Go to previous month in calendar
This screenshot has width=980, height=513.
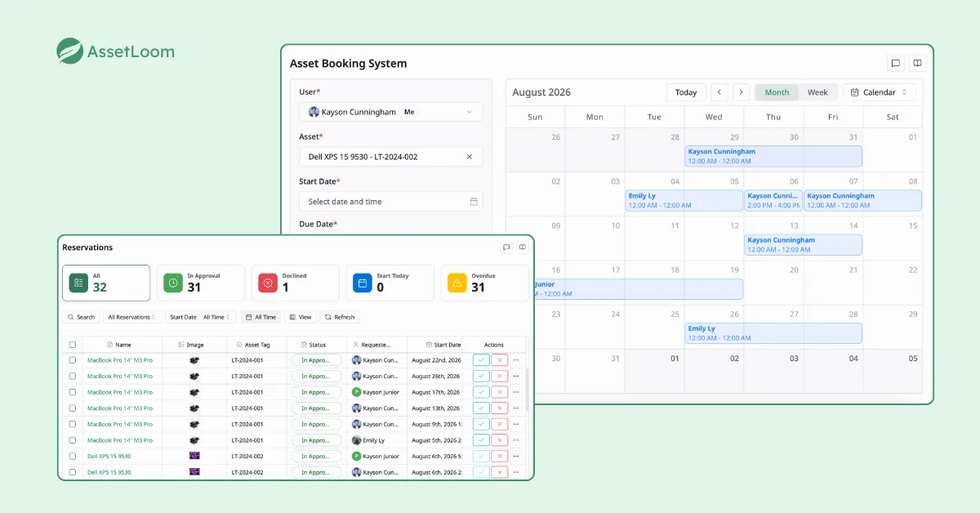[719, 92]
